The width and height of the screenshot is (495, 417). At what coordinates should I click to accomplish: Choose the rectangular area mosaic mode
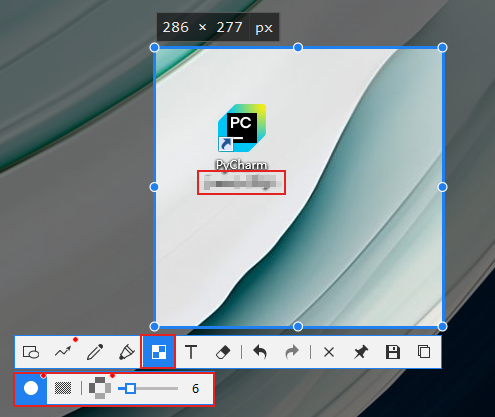click(x=63, y=388)
